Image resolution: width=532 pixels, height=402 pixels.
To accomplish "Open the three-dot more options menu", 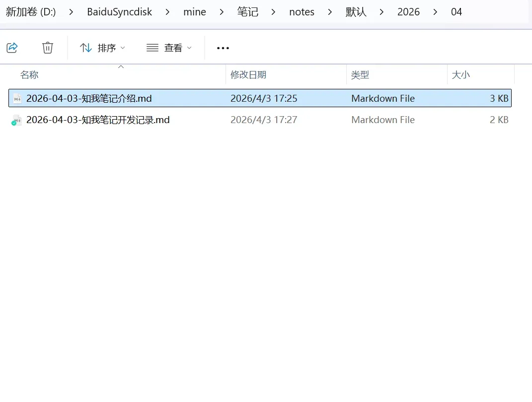I will pos(223,48).
